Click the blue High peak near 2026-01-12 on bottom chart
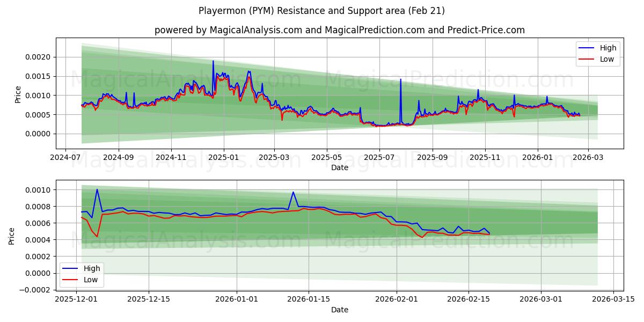Screen dimensions: 644x322 pos(293,192)
